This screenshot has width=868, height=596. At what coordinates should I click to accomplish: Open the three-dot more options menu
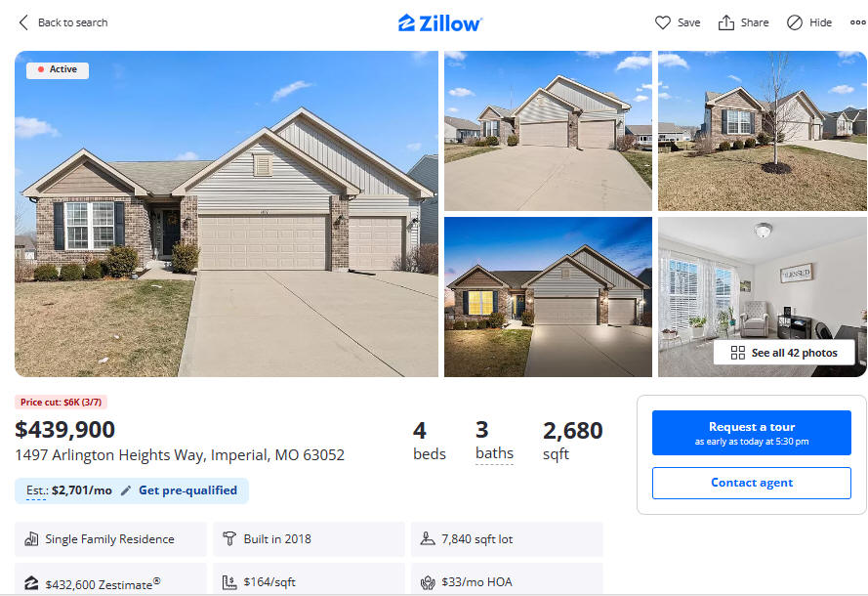point(858,22)
